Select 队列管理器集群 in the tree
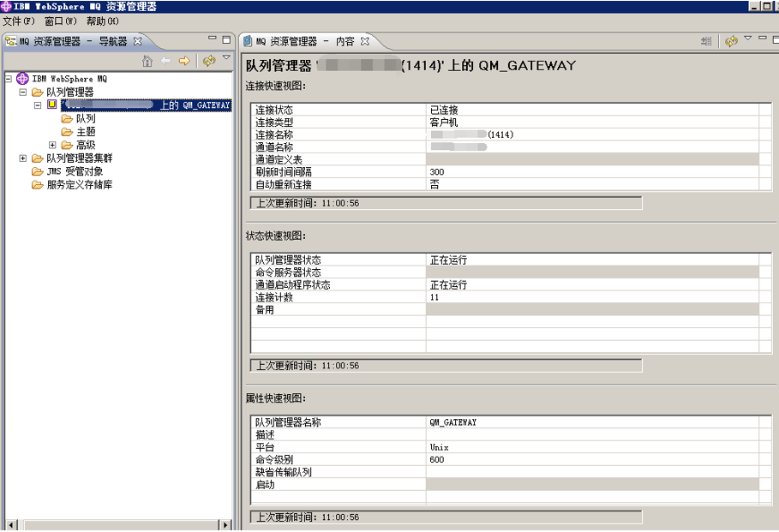The image size is (779, 532). pos(80,158)
